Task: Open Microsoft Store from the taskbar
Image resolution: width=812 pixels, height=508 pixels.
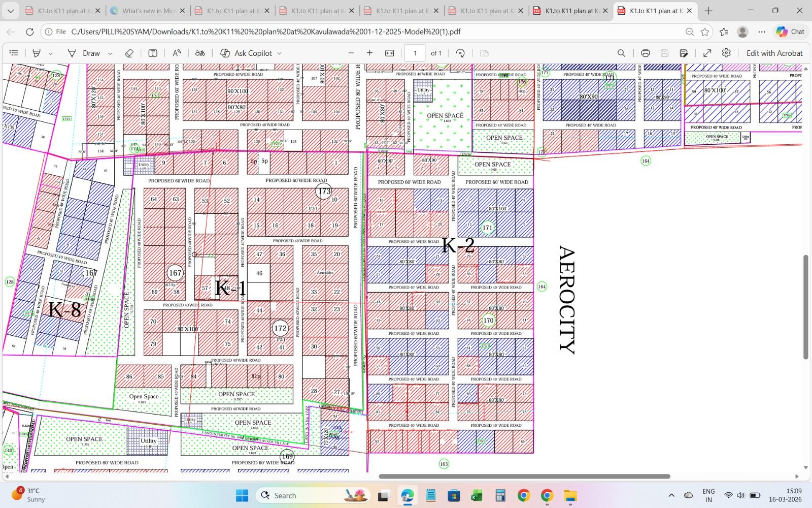Action: tap(454, 495)
